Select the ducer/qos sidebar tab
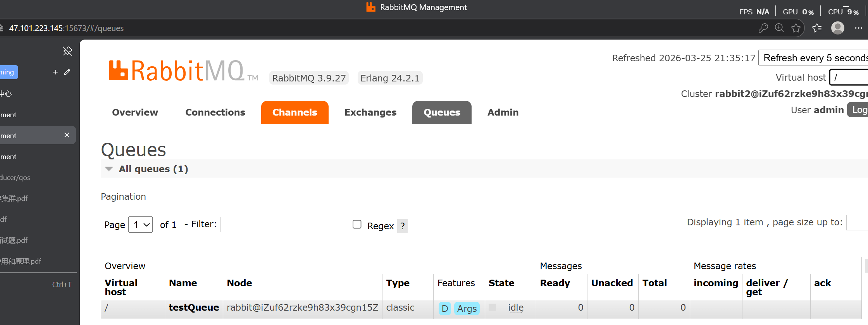The height and width of the screenshot is (325, 868). (38, 178)
